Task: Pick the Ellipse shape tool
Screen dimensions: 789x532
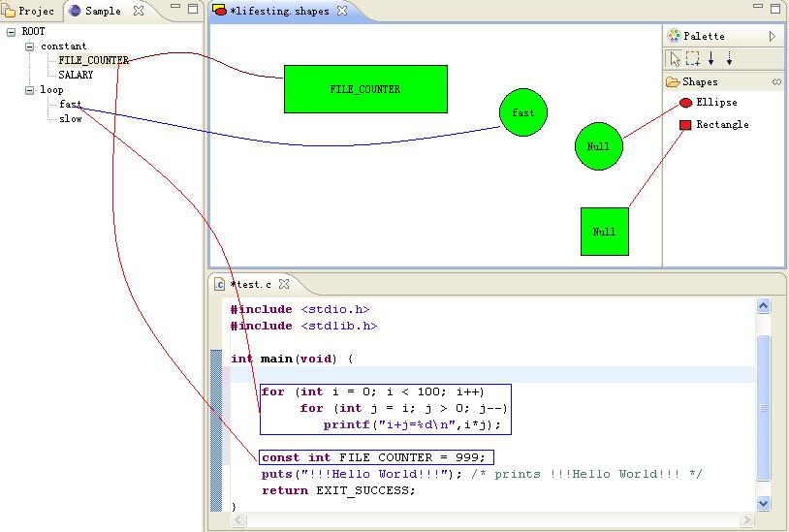Action: click(x=708, y=102)
